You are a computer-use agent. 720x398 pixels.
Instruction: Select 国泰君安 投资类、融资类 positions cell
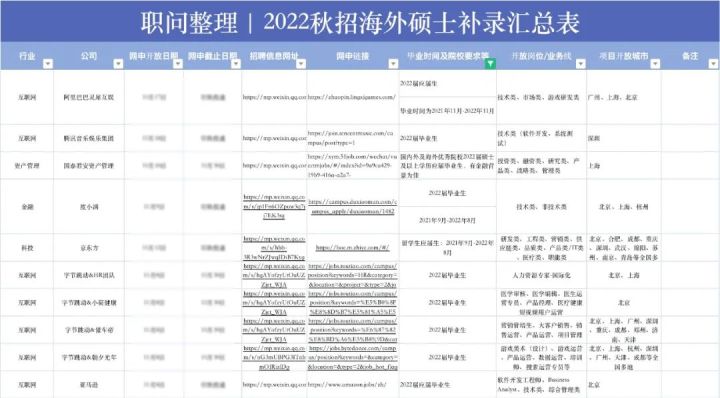click(x=541, y=166)
